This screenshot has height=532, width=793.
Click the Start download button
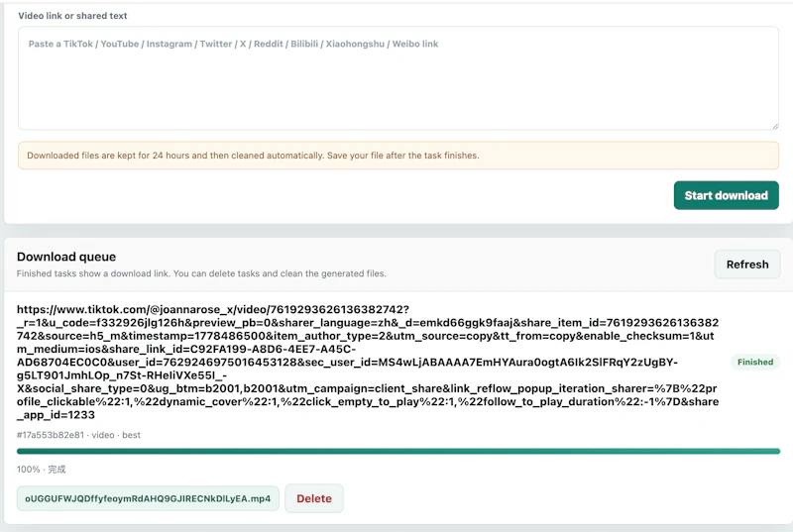point(726,195)
